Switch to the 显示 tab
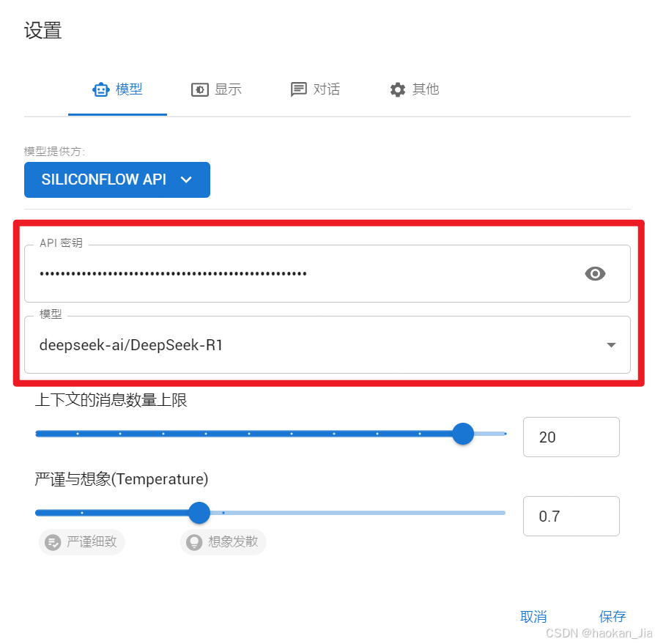Screen dimensions: 655x644 (x=216, y=89)
